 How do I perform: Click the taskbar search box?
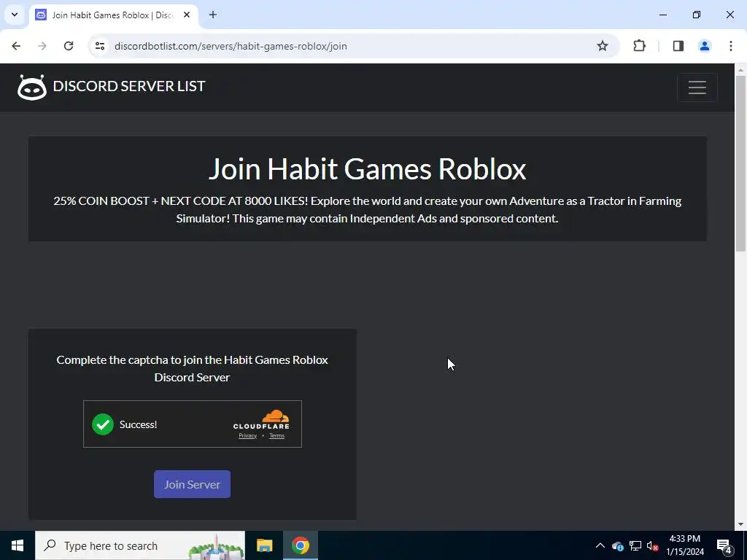point(140,545)
